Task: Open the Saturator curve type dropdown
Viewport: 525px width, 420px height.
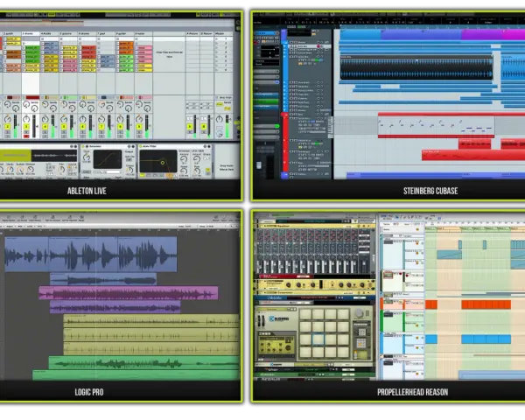Action: click(107, 172)
